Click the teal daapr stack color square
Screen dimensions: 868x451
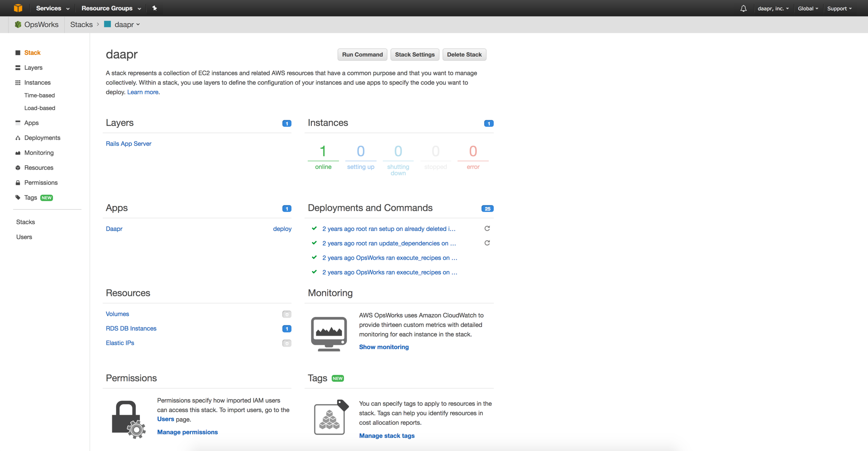click(108, 24)
